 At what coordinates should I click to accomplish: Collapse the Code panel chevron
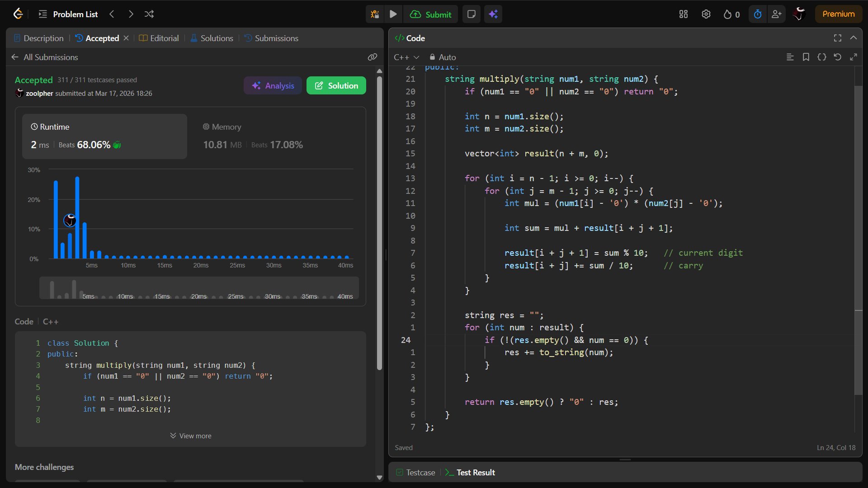pyautogui.click(x=854, y=38)
